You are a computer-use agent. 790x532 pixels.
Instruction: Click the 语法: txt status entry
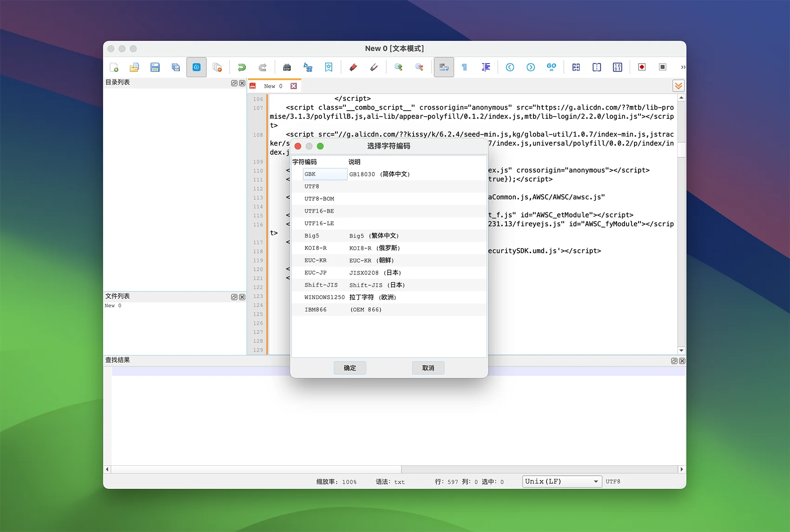390,482
